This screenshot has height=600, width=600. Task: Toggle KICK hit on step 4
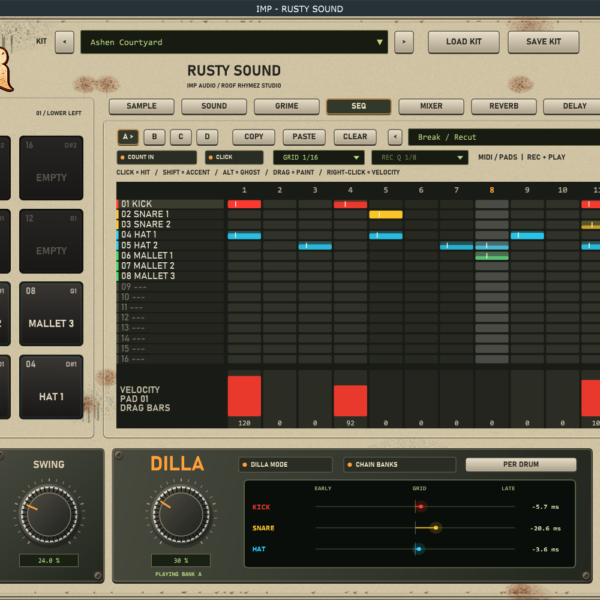[350, 204]
